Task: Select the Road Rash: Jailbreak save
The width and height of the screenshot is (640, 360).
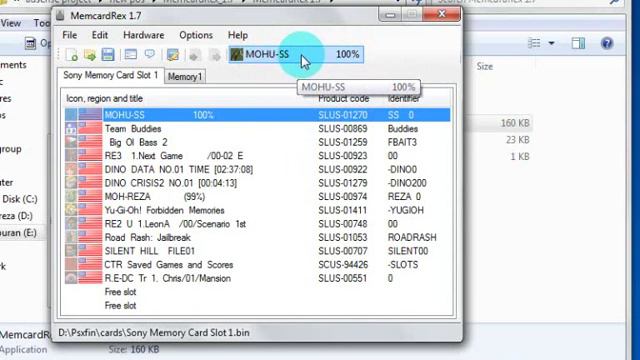Action: click(x=258, y=238)
